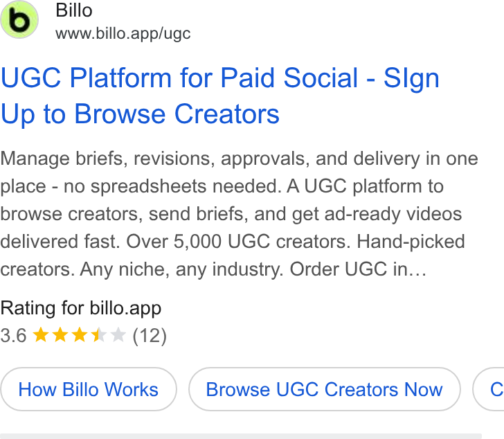The image size is (504, 439).
Task: Click the (12) review count
Action: pyautogui.click(x=150, y=336)
